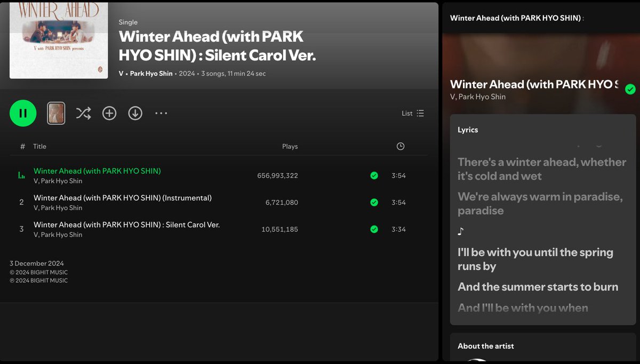
Task: Open V, Park Hyo Shin in Now Playing panel
Action: pos(478,96)
